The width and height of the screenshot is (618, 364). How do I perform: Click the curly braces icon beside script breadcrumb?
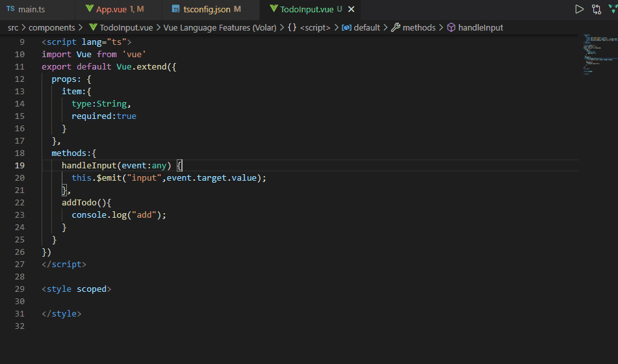pos(292,27)
